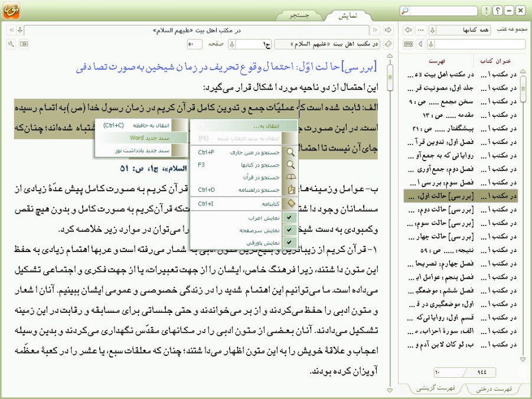Switch to فهرست درختی tab

coord(494,389)
